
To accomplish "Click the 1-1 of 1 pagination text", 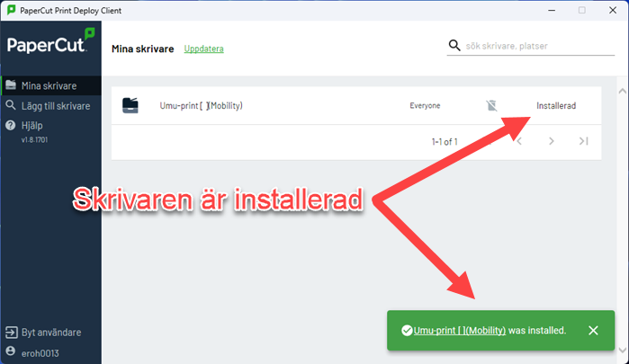I will point(445,141).
